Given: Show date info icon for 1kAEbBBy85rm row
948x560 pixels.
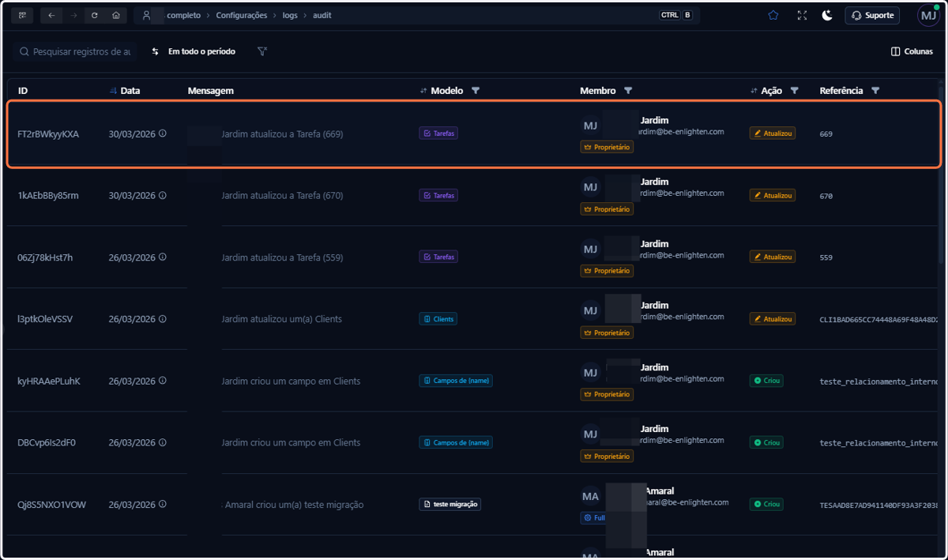Looking at the screenshot, I should (163, 195).
